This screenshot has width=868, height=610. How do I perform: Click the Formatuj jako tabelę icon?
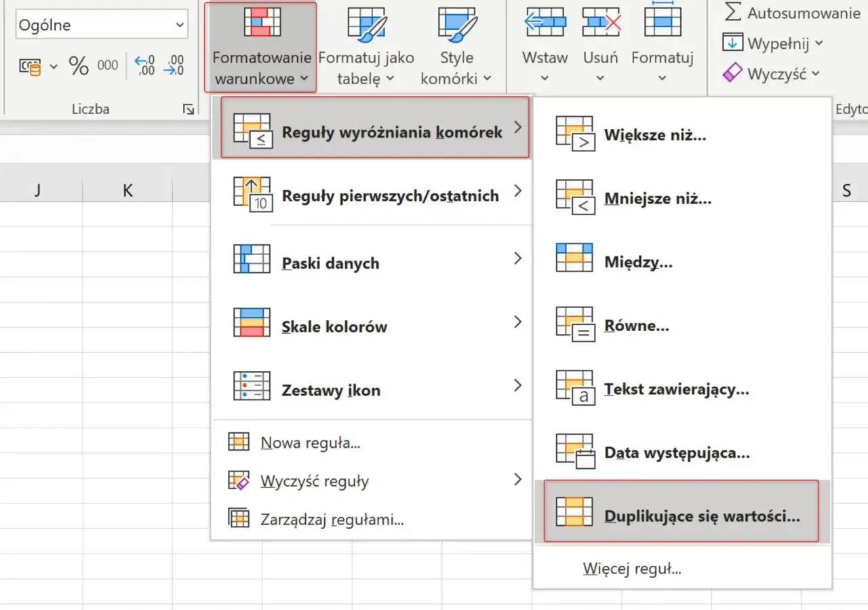366,22
